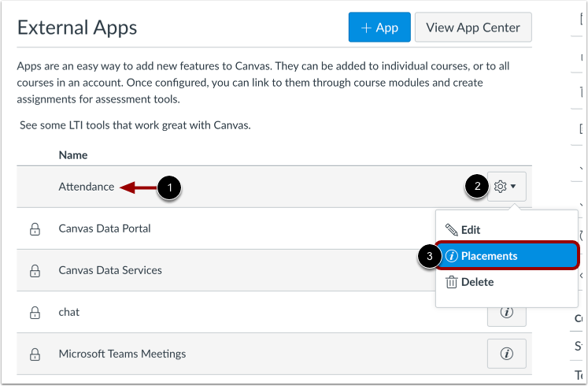Click numbered callout 1 near Attendance
This screenshot has height=386, width=588.
tap(168, 187)
